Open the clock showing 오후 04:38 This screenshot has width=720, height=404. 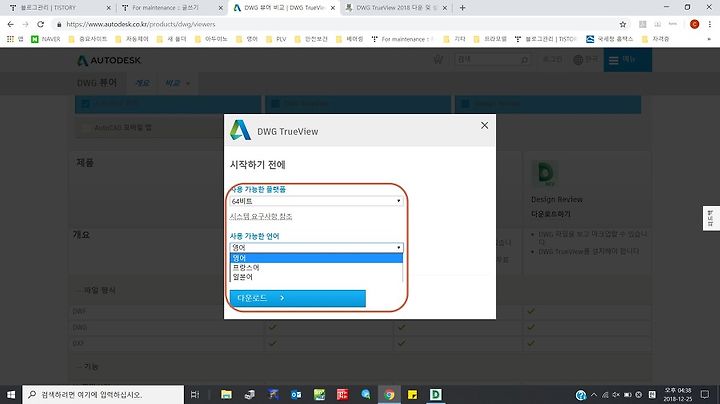coord(678,394)
